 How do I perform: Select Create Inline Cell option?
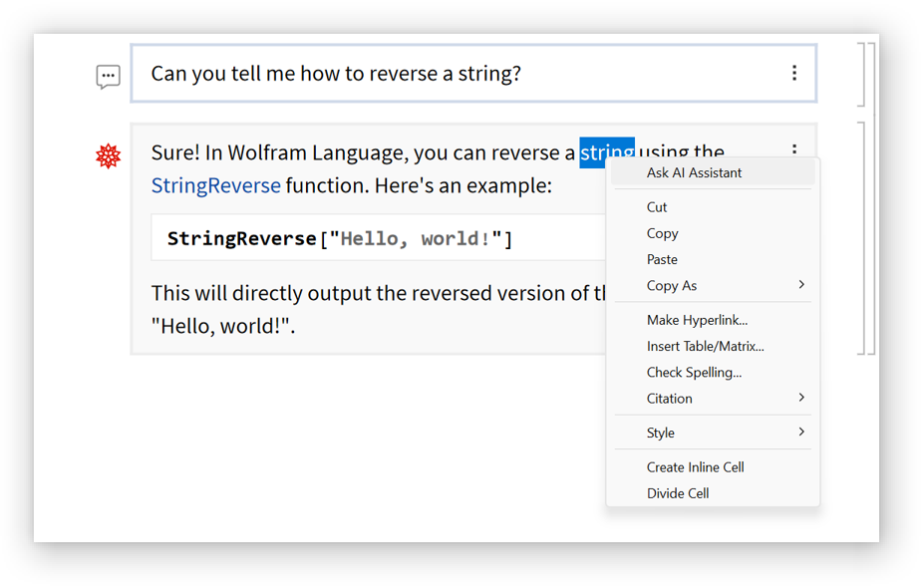[x=695, y=466]
